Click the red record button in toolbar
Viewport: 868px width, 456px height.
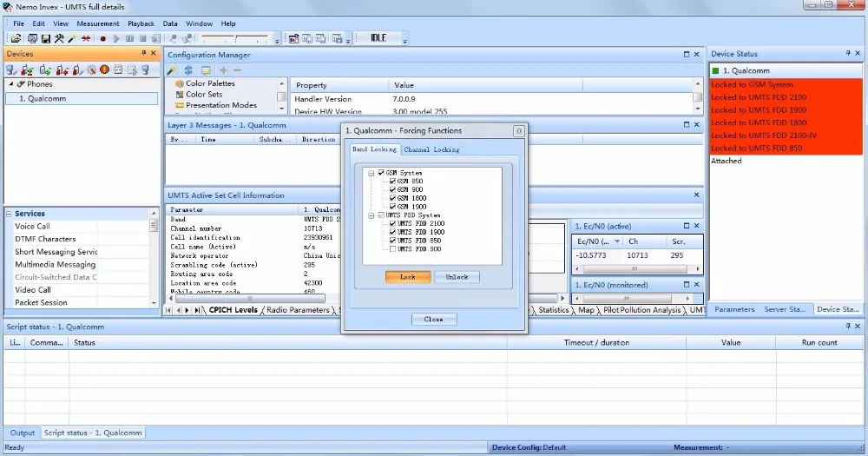103,39
